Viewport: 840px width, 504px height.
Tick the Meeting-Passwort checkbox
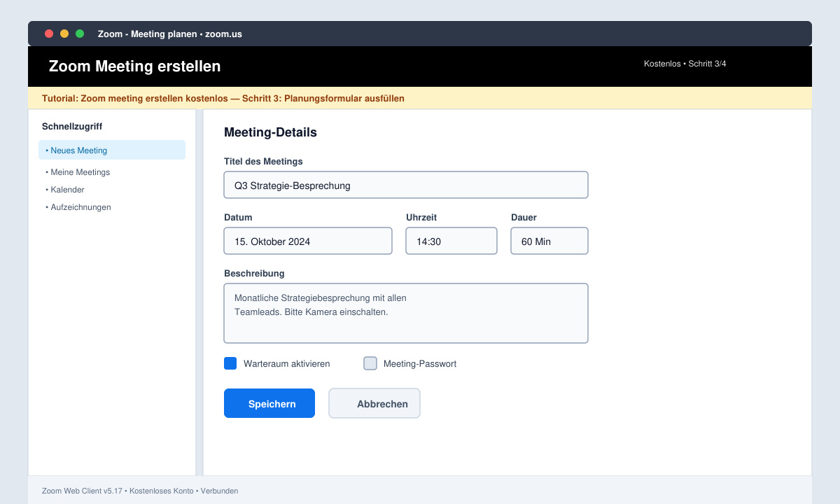[370, 363]
